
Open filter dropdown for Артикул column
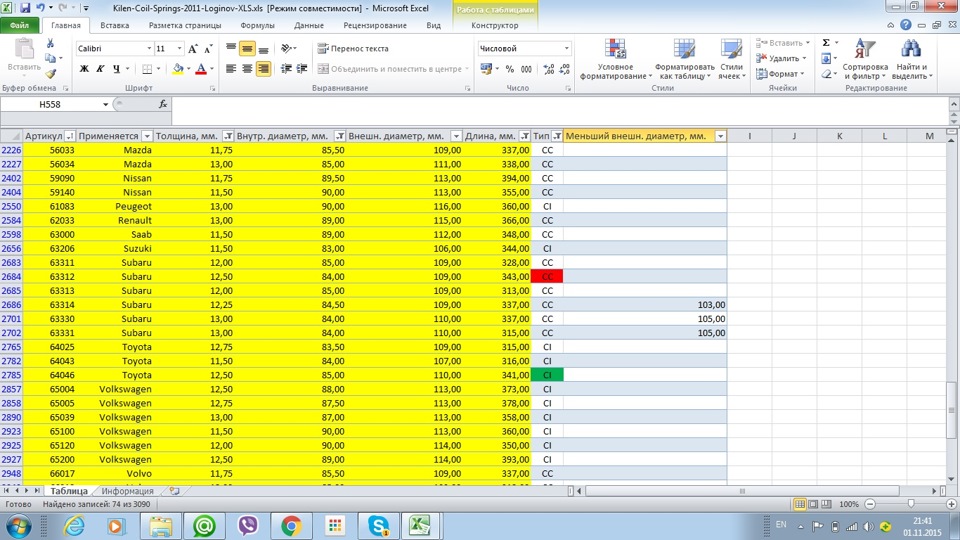point(70,136)
